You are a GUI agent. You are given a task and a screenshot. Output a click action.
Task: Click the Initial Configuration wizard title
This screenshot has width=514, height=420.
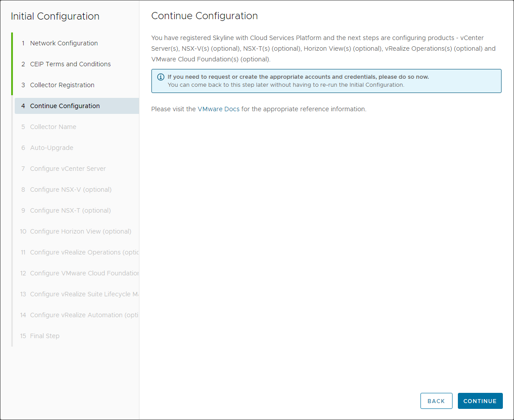55,16
